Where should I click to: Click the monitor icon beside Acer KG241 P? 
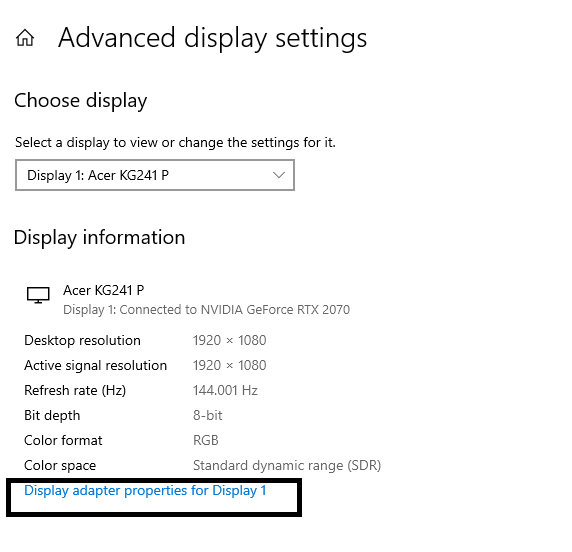coord(38,295)
